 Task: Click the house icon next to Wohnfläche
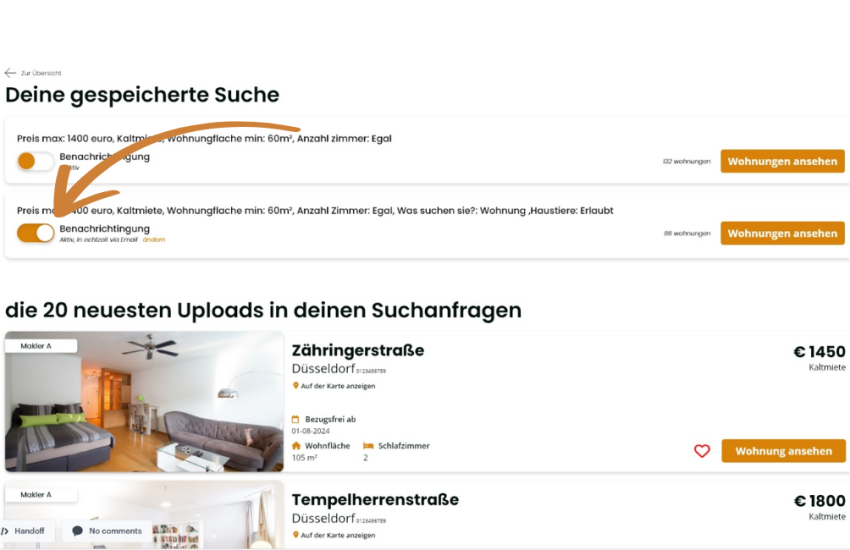coord(296,445)
